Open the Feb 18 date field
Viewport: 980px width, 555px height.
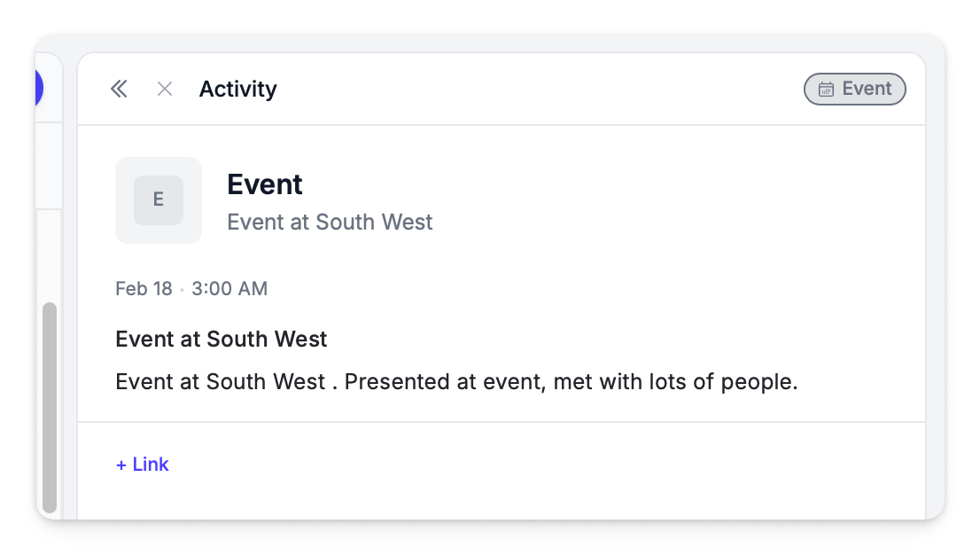tap(144, 288)
